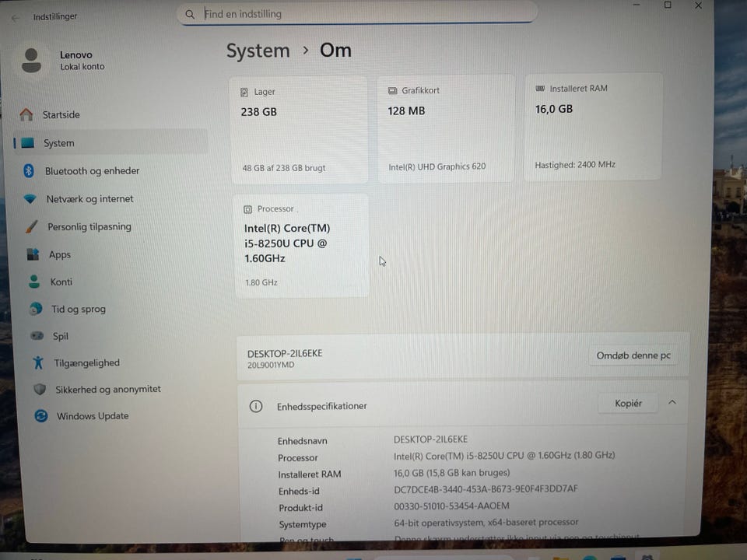The width and height of the screenshot is (747, 560).
Task: Click the Personlig tilpasning brush icon
Action: pos(32,226)
